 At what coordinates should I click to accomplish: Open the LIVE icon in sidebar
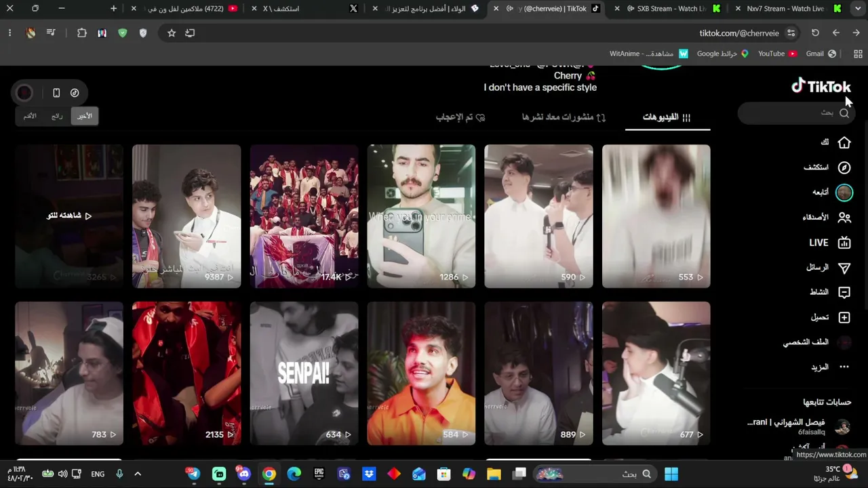click(x=844, y=243)
